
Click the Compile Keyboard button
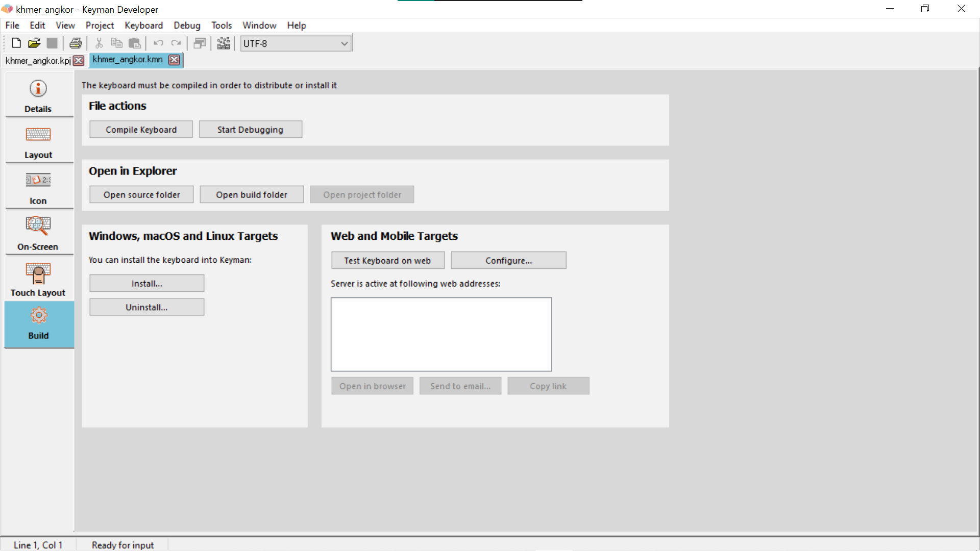141,130
